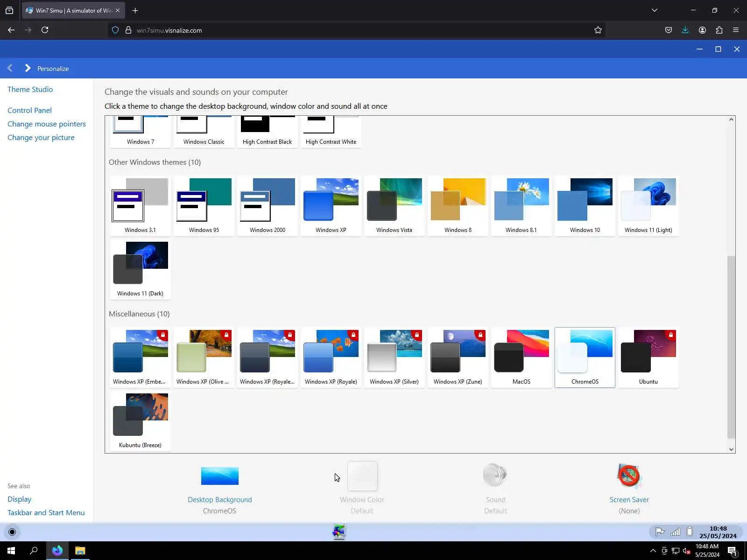Go to Control Panel link
Viewport: 747px width, 560px height.
pos(29,110)
